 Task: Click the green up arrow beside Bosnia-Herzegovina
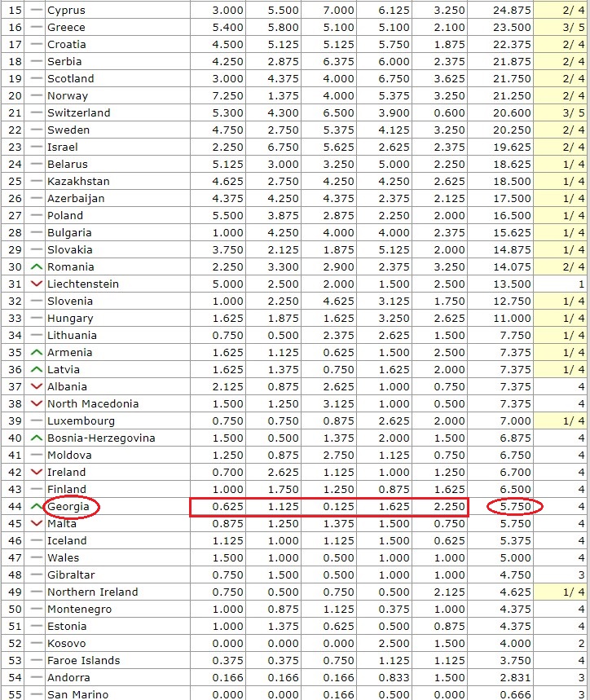tap(37, 438)
